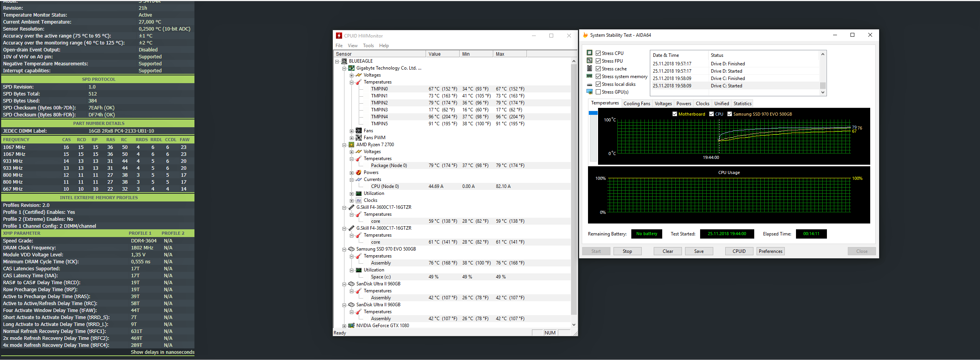The image size is (980, 360).
Task: Open AIDA64 Preferences
Action: [x=770, y=251]
